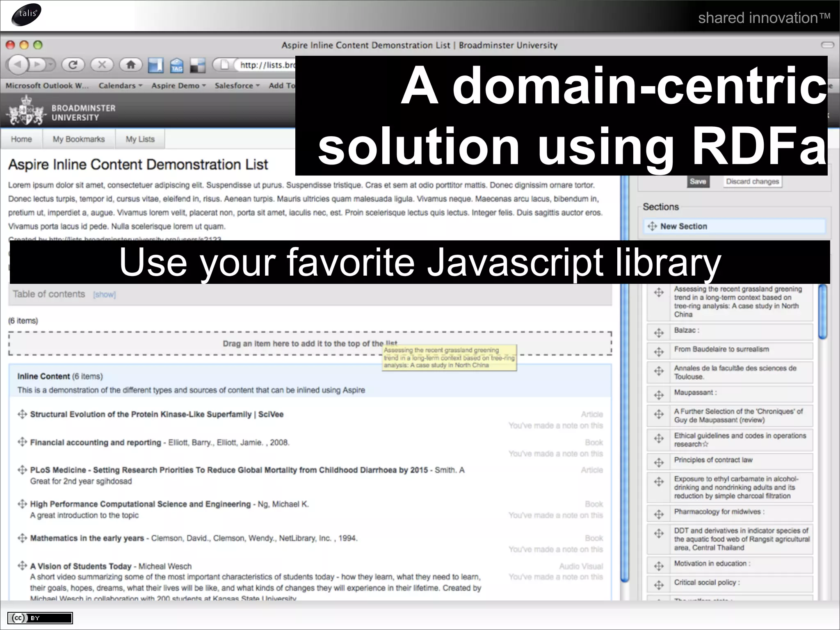Click the Inline Content section heading
The height and width of the screenshot is (630, 840).
tap(43, 376)
